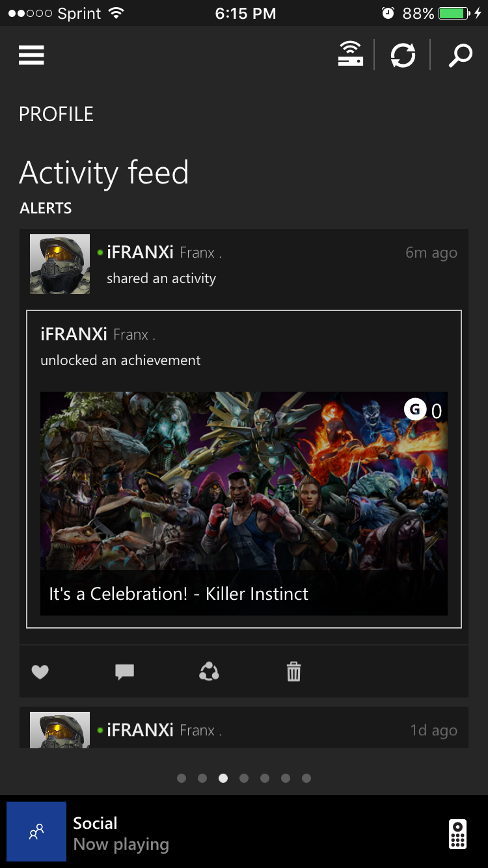View Killer Instinct achievement image

pos(244,504)
